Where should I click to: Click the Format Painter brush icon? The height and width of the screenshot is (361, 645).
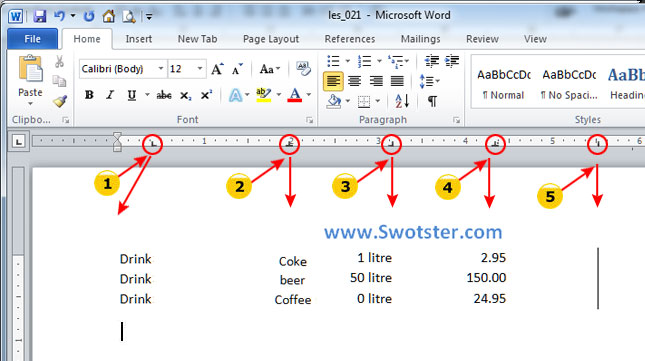pos(60,101)
